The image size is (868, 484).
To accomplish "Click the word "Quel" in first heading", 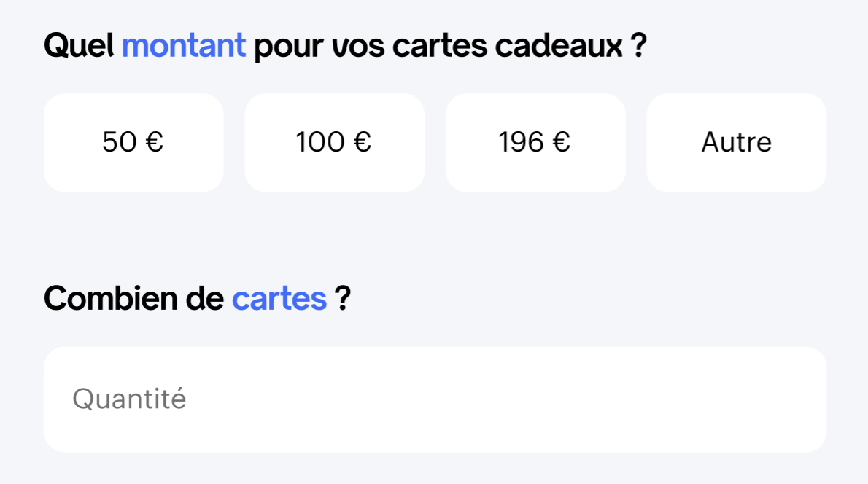I will tap(79, 47).
